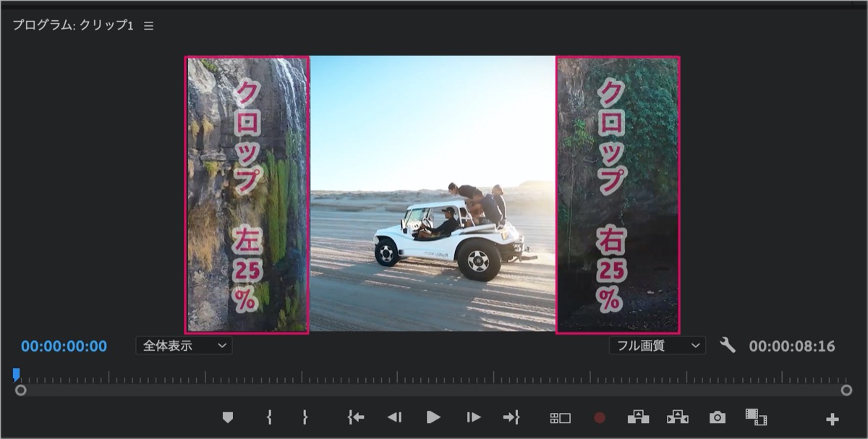Image resolution: width=868 pixels, height=439 pixels.
Task: Add a marker with marker button
Action: tap(228, 417)
